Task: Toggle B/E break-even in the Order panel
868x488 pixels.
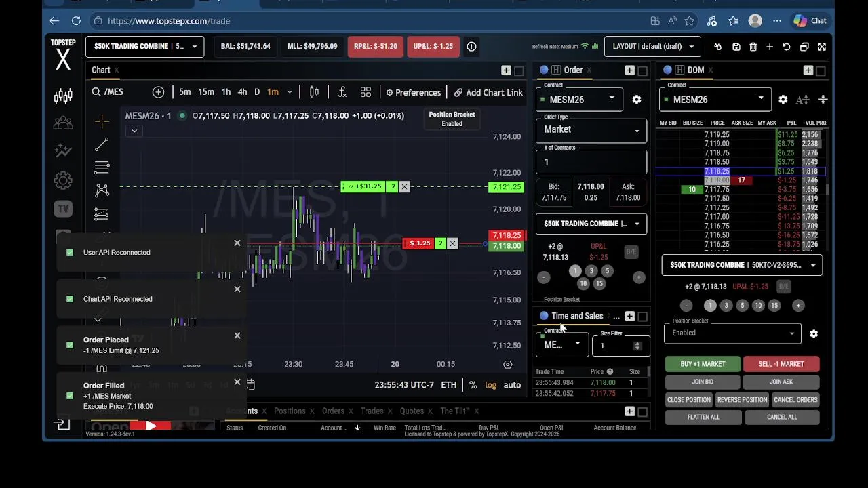Action: (631, 252)
